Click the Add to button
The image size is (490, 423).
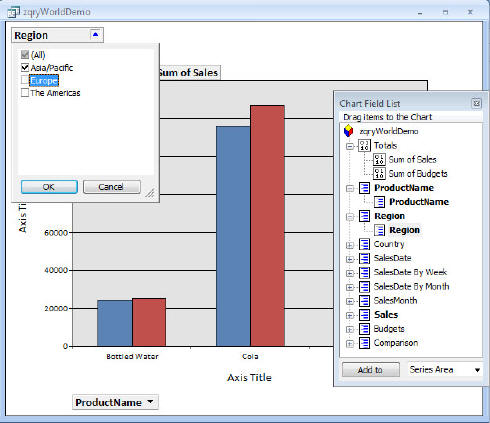371,370
